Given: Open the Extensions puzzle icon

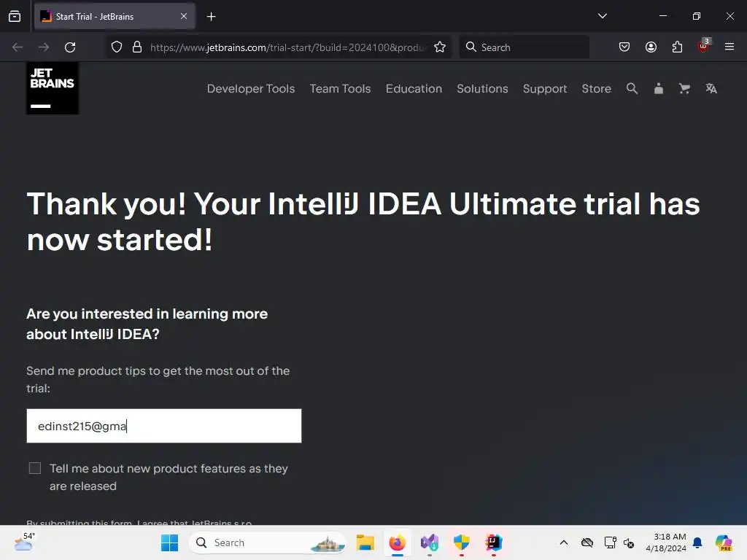Looking at the screenshot, I should (677, 47).
